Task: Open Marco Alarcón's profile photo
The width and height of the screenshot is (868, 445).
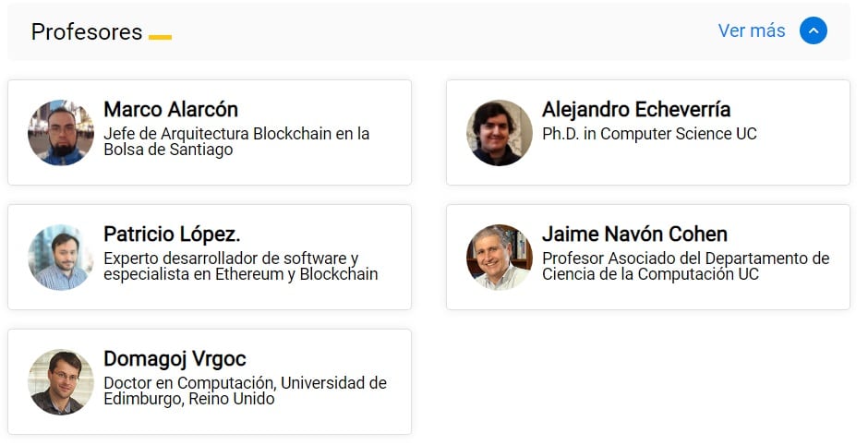Action: click(61, 133)
